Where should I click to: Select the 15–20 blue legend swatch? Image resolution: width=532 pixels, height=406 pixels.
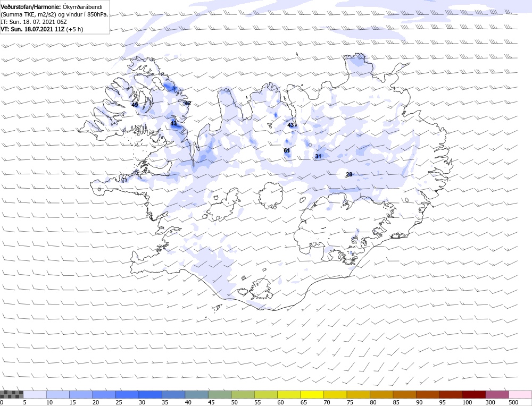point(81,394)
